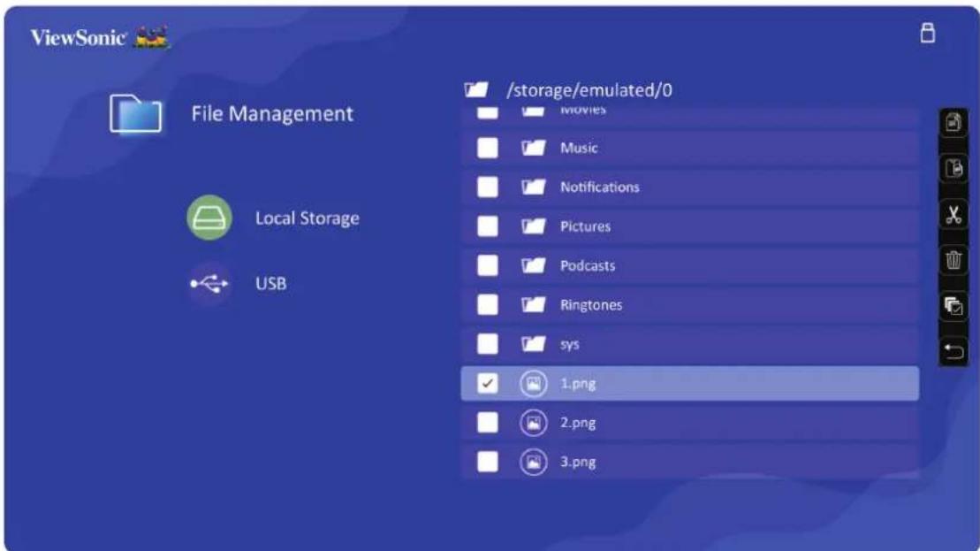Click the trash Delete icon
The height and width of the screenshot is (551, 980).
[953, 259]
